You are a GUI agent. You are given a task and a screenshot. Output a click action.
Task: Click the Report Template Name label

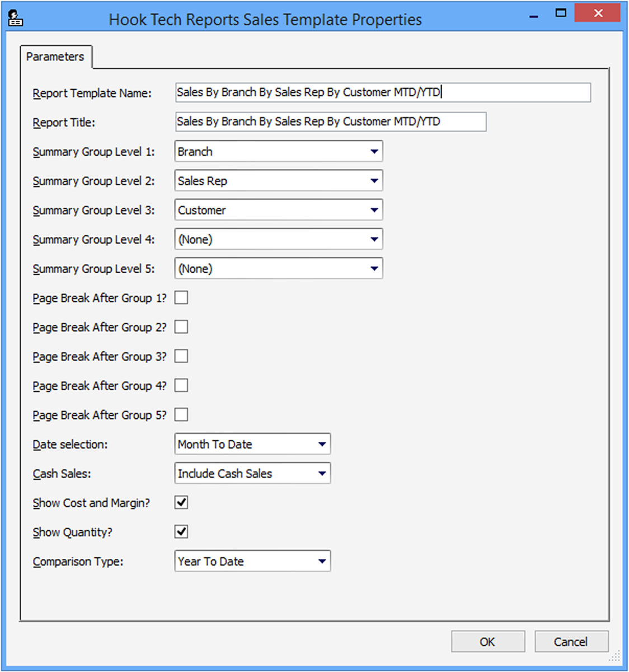click(92, 94)
